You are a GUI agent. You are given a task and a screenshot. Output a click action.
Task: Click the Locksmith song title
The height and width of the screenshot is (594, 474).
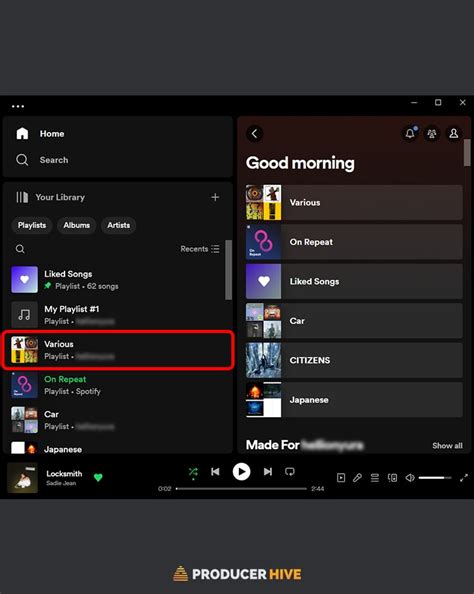[64, 474]
